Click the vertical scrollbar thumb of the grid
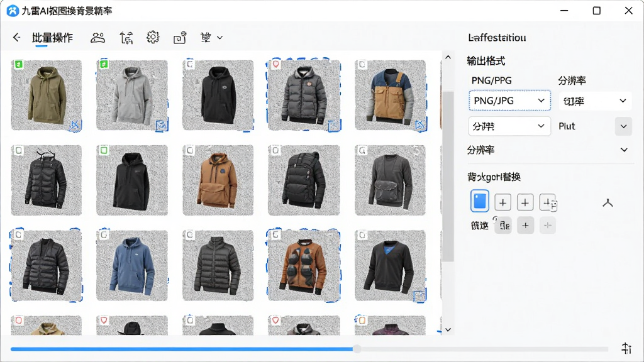The height and width of the screenshot is (362, 644). pyautogui.click(x=448, y=177)
